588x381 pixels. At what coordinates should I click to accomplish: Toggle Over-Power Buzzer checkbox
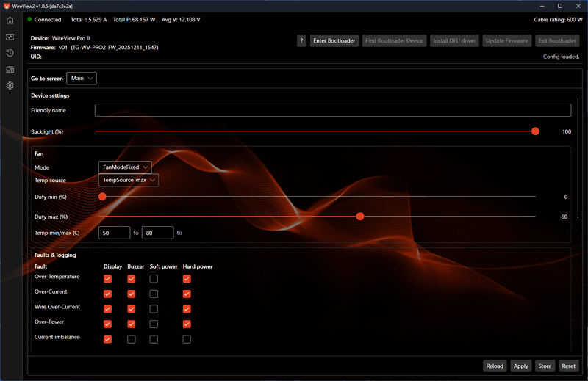point(132,324)
